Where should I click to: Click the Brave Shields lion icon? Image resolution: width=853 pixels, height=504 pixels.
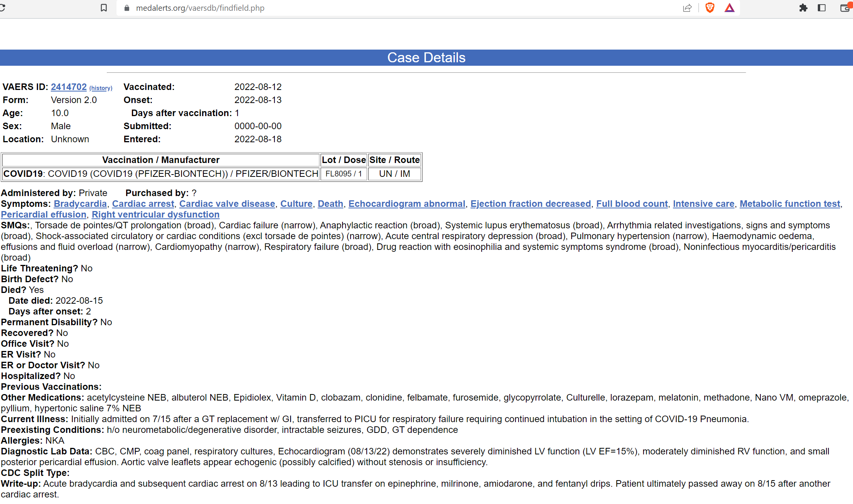click(x=710, y=8)
